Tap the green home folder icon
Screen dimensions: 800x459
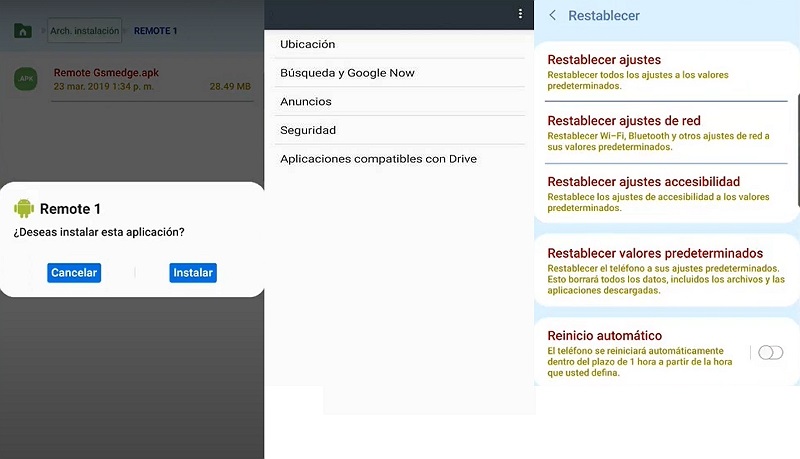coord(22,31)
